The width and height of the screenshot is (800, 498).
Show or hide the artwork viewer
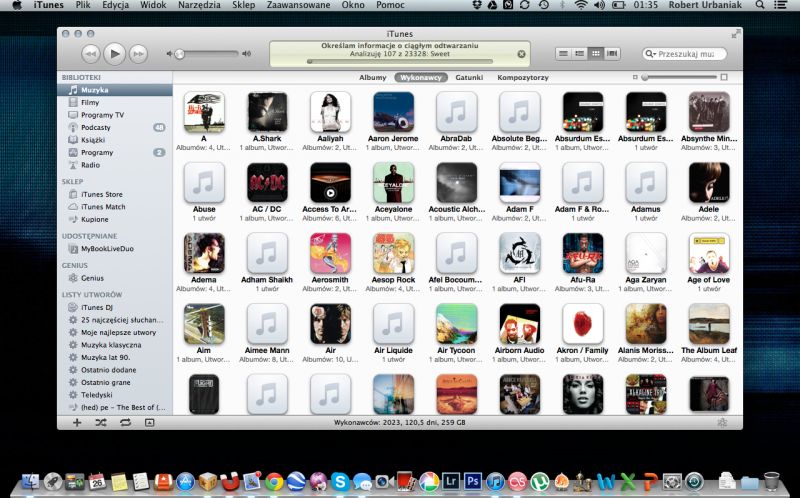[149, 422]
